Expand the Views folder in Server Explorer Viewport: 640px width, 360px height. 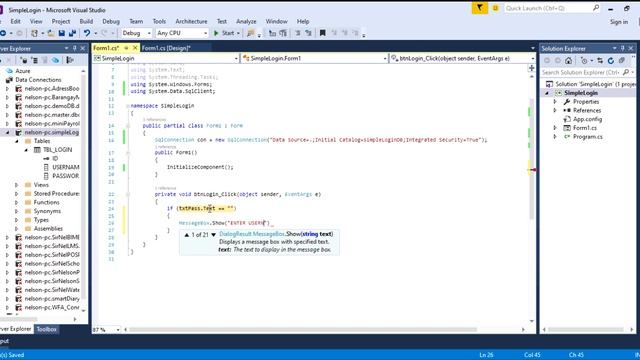(x=17, y=185)
